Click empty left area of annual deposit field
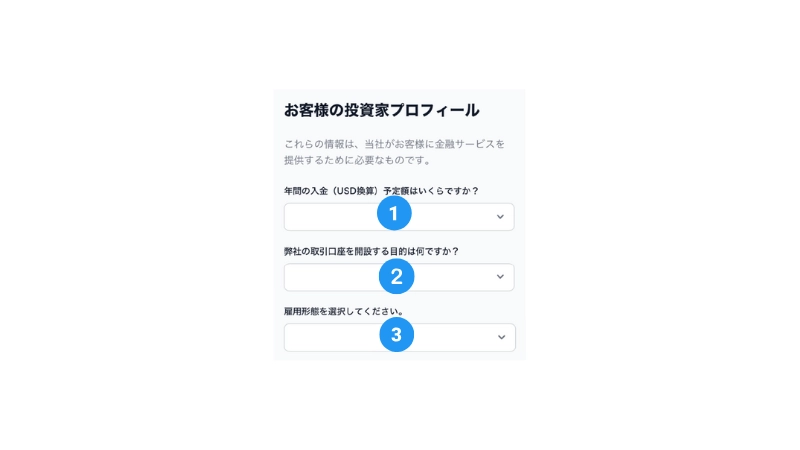The width and height of the screenshot is (800, 450). (x=329, y=217)
